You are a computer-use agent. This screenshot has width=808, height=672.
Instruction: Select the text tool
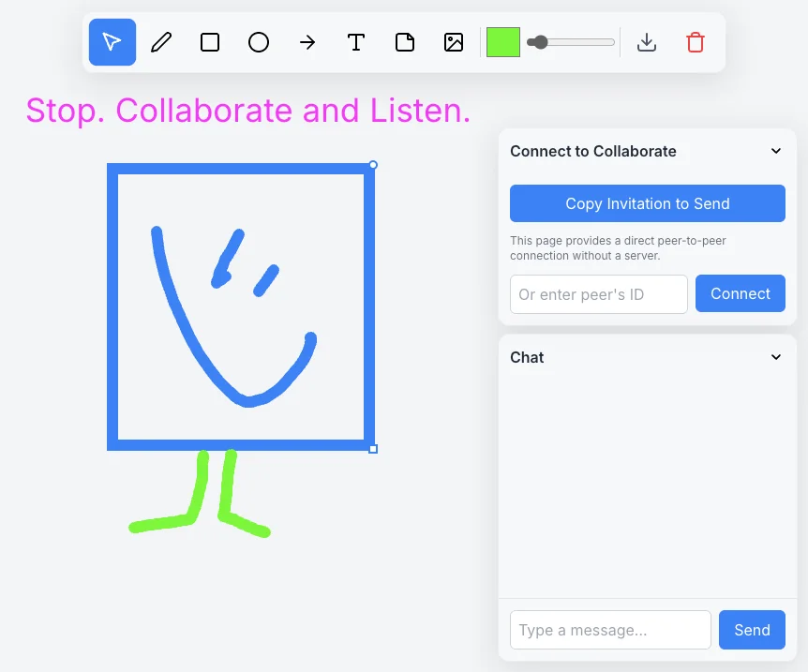coord(355,42)
